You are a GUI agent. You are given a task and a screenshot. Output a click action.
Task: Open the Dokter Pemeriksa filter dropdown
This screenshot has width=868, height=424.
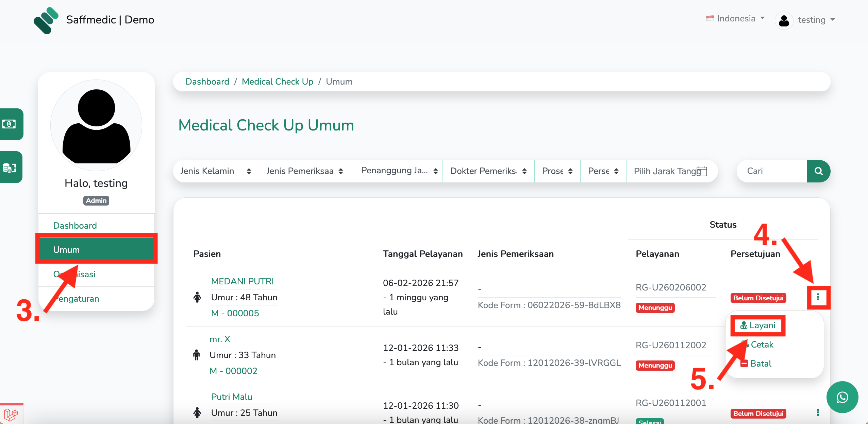coord(488,171)
